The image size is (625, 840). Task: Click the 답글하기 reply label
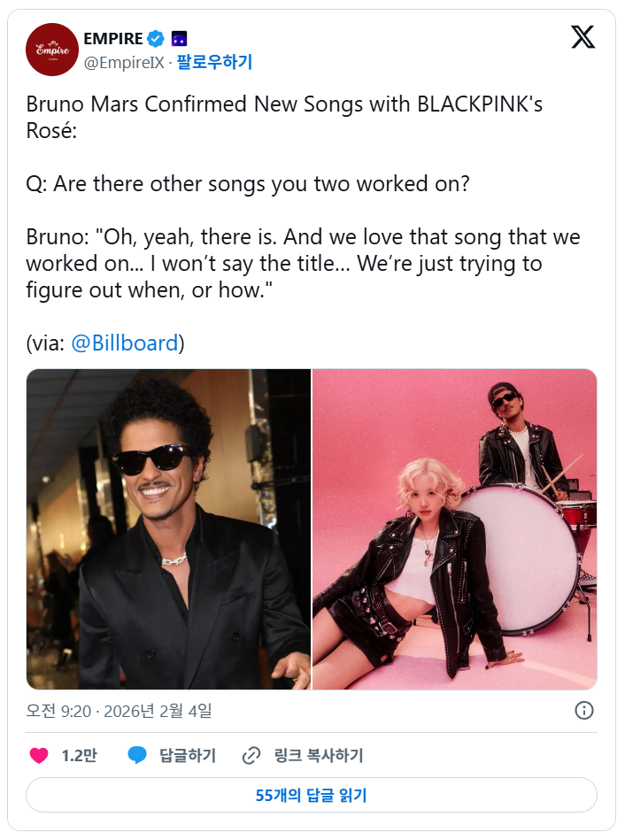[188, 756]
